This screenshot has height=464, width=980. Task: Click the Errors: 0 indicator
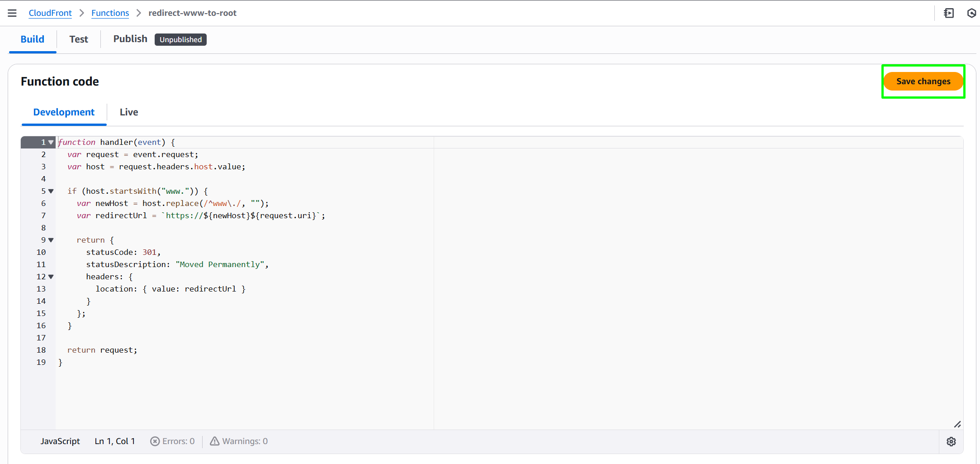(x=172, y=441)
